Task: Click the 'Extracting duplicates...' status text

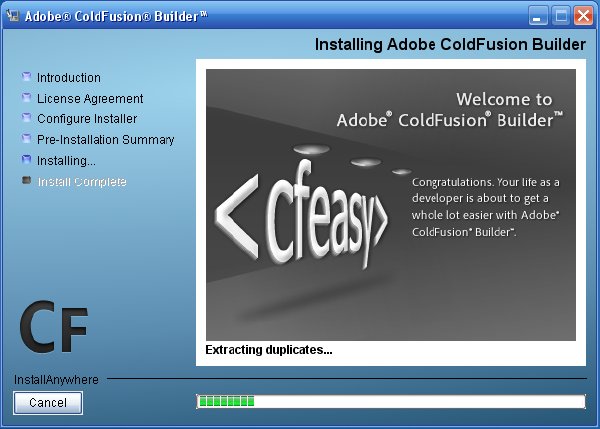Action: 269,350
